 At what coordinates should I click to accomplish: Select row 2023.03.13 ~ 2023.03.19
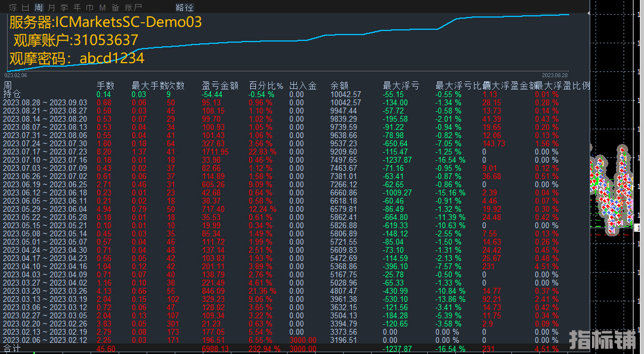[45, 300]
